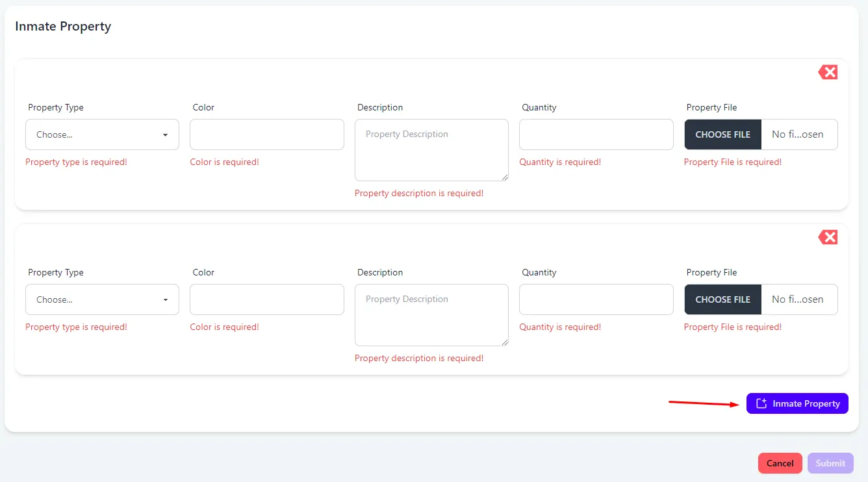
Task: Click into the first Property Description textarea
Action: coord(431,150)
